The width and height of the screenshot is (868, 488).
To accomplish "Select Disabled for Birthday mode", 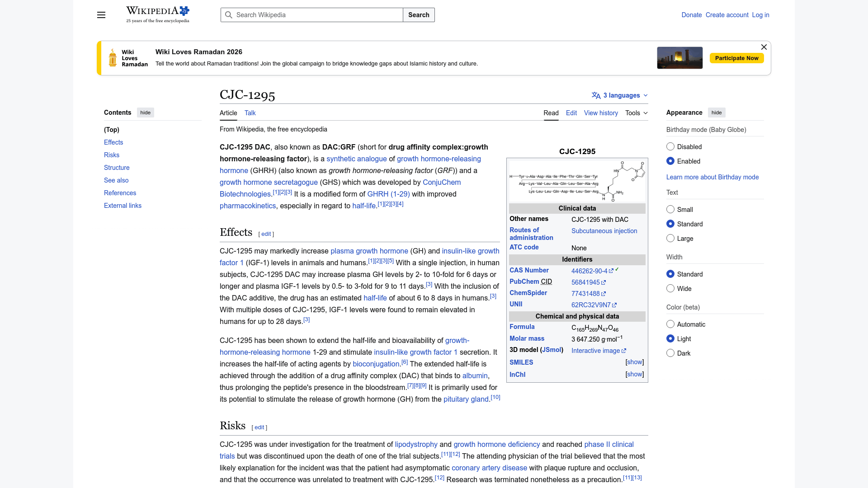I will (x=670, y=147).
